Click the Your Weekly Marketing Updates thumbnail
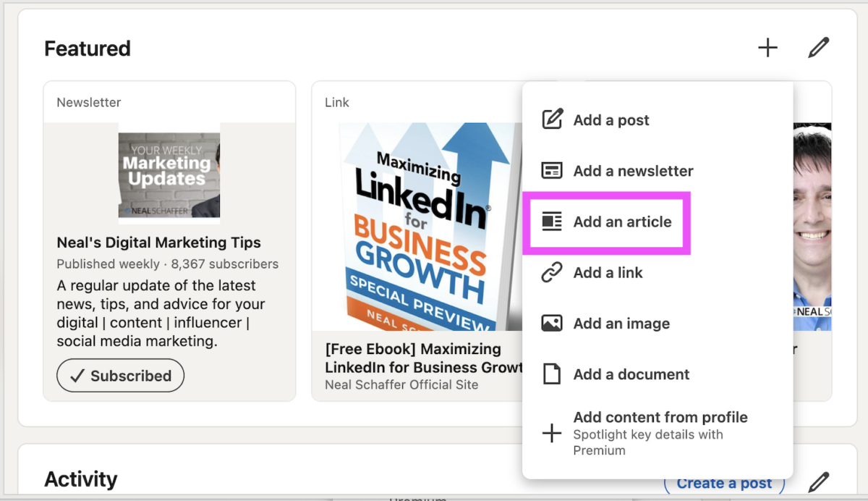 click(169, 174)
